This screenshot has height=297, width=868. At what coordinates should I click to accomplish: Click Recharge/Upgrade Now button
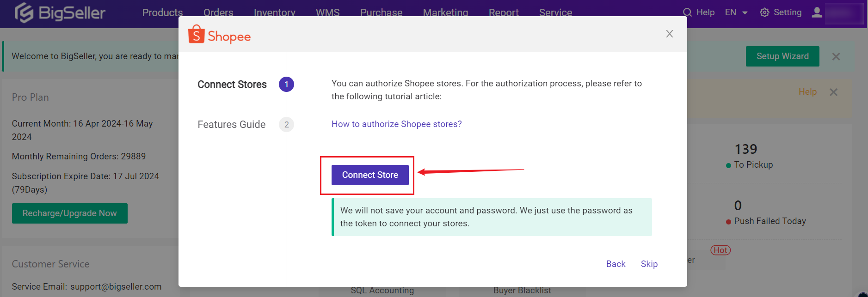coord(70,213)
